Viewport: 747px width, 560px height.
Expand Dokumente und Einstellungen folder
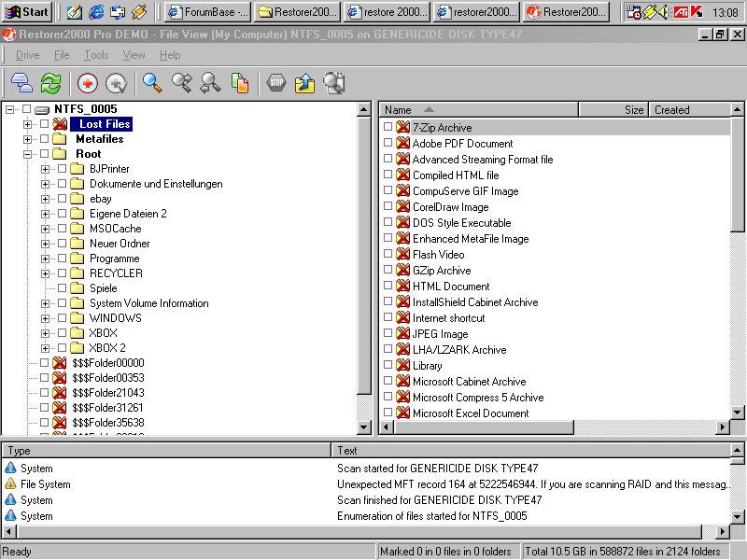[x=45, y=184]
